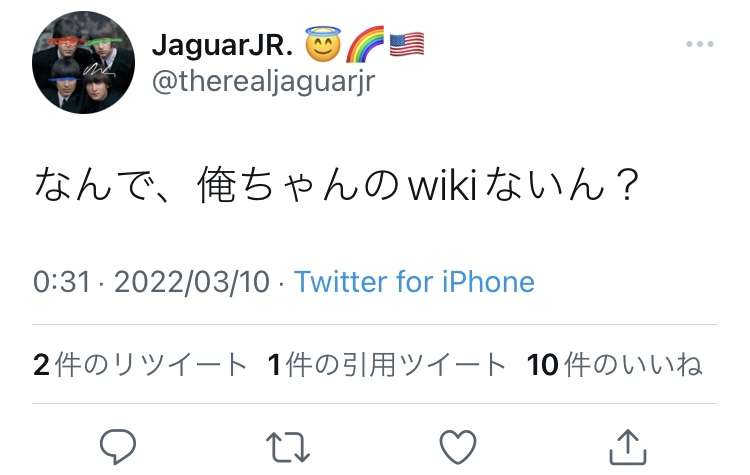Screen dimensions: 750x475
Task: Tap the halo smiley emoji in name
Action: pyautogui.click(x=323, y=44)
